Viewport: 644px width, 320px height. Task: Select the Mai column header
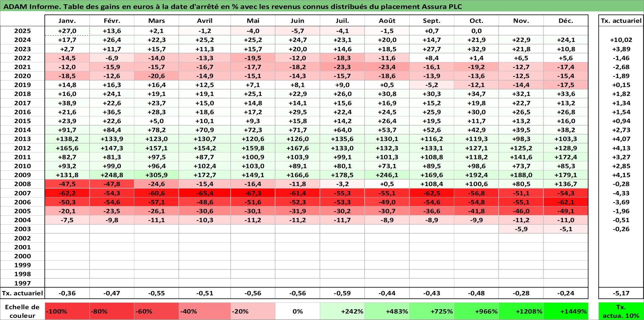253,21
